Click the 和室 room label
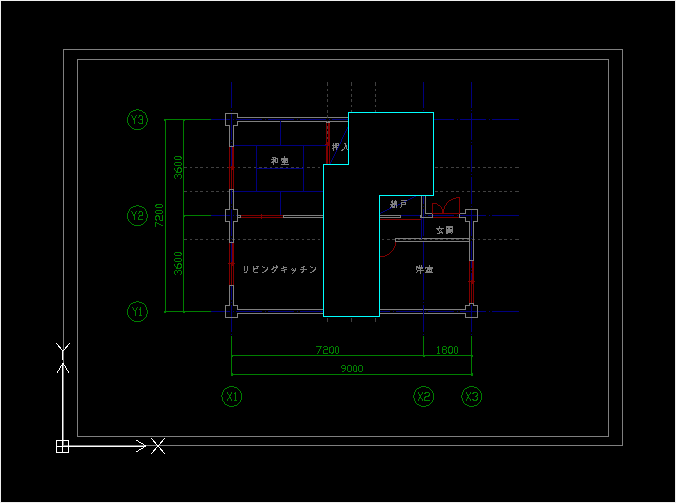 click(280, 161)
